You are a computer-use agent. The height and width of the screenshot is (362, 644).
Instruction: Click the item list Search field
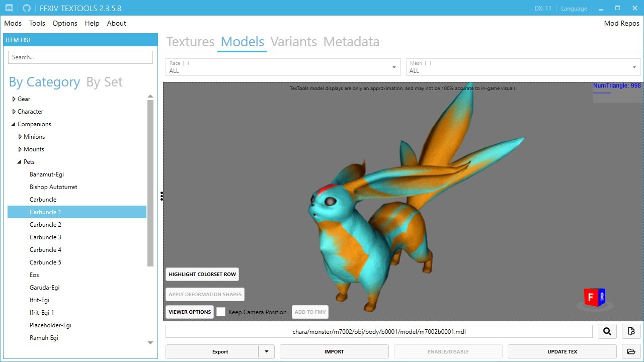pyautogui.click(x=80, y=57)
